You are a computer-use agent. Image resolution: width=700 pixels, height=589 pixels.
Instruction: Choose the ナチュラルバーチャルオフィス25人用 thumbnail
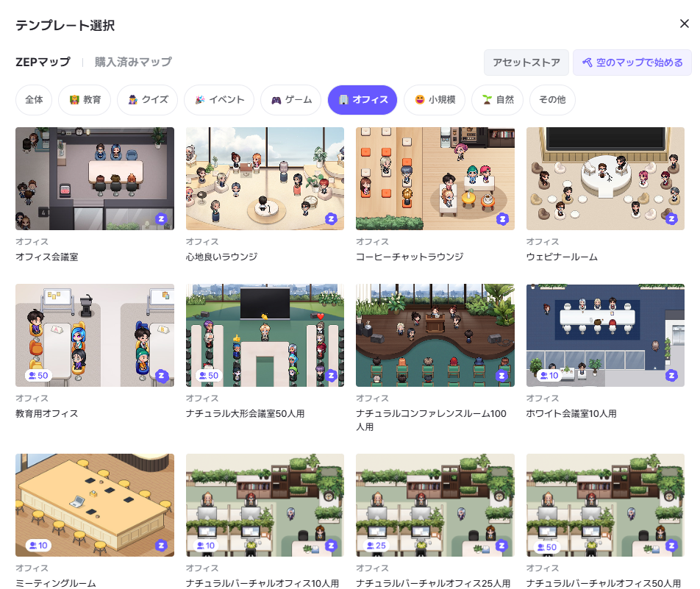point(435,505)
